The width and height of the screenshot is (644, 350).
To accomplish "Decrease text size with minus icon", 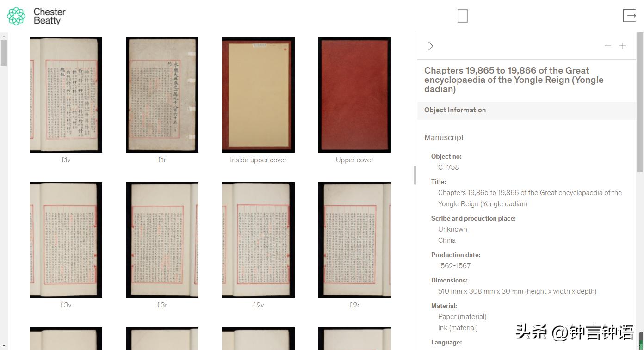I will click(608, 46).
